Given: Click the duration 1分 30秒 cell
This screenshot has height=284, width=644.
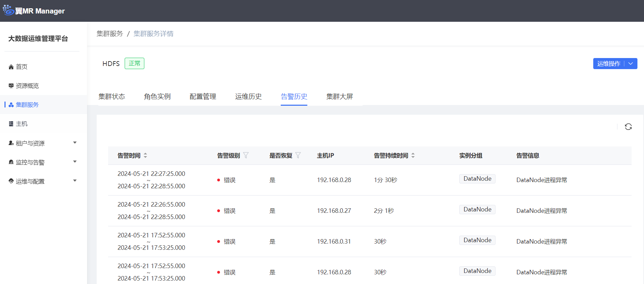Looking at the screenshot, I should pos(386,180).
